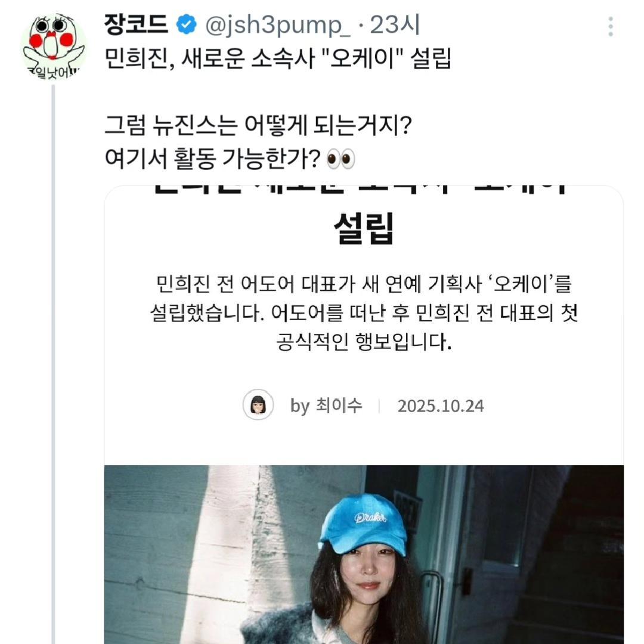Open 장코드's cartoon profile avatar
This screenshot has height=644, width=644.
tap(53, 47)
